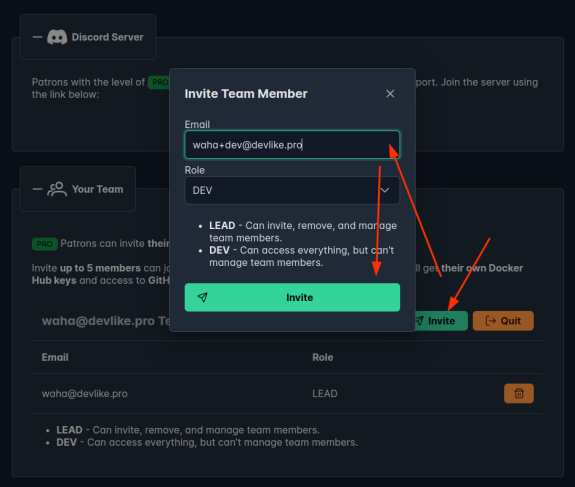Click the PRO badge in Discord section
The width and height of the screenshot is (575, 487).
point(159,82)
